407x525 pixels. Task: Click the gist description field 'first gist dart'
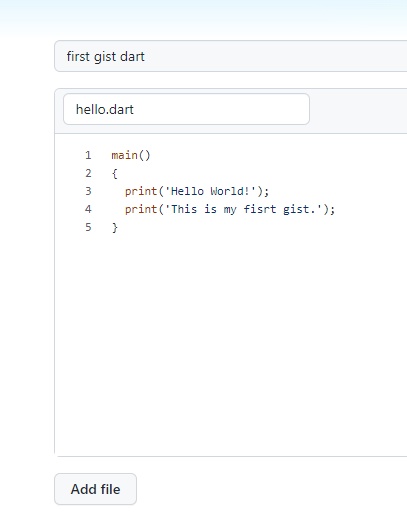pyautogui.click(x=231, y=56)
